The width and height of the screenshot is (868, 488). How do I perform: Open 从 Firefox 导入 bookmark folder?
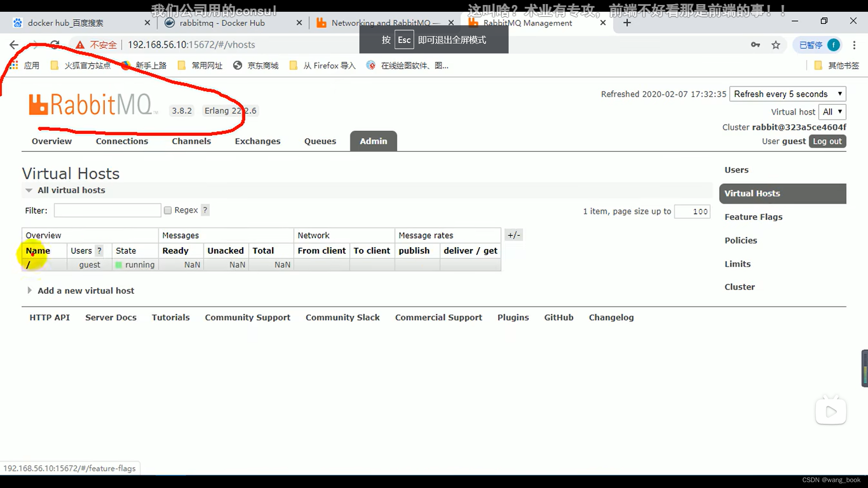322,66
